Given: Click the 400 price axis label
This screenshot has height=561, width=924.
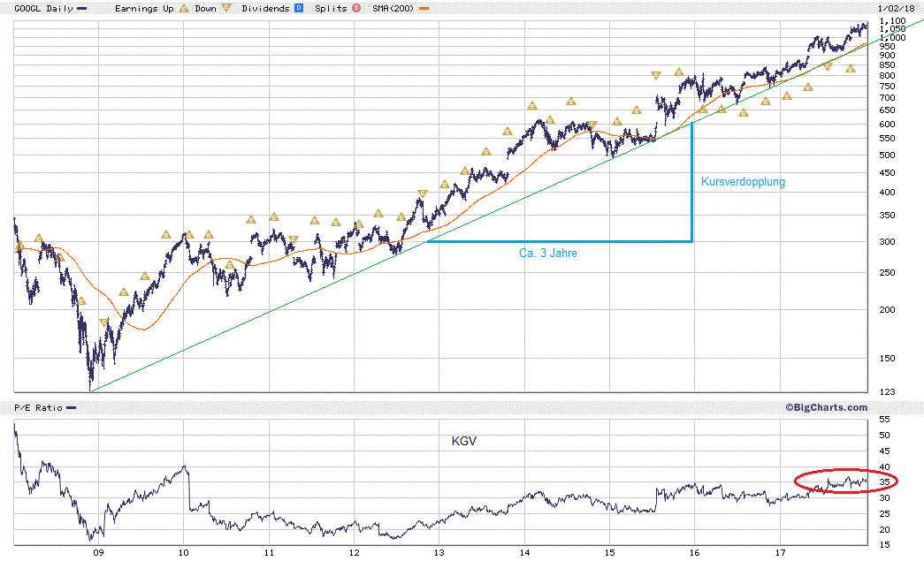Looking at the screenshot, I should click(x=887, y=193).
